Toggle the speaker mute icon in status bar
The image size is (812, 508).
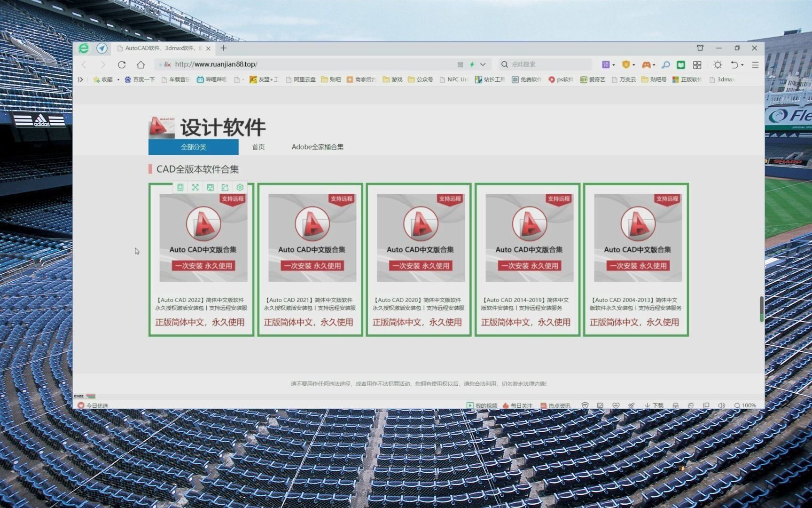tap(722, 405)
